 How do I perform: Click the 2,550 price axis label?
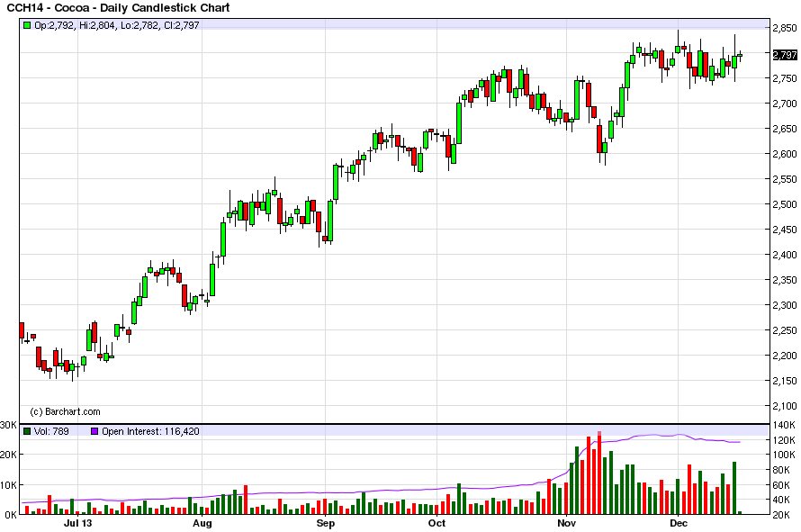click(785, 179)
